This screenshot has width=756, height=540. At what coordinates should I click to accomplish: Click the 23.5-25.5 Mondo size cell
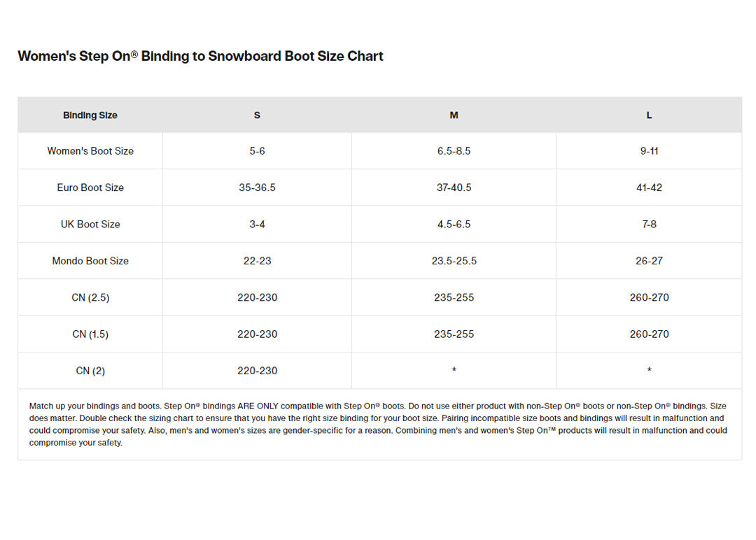(454, 261)
